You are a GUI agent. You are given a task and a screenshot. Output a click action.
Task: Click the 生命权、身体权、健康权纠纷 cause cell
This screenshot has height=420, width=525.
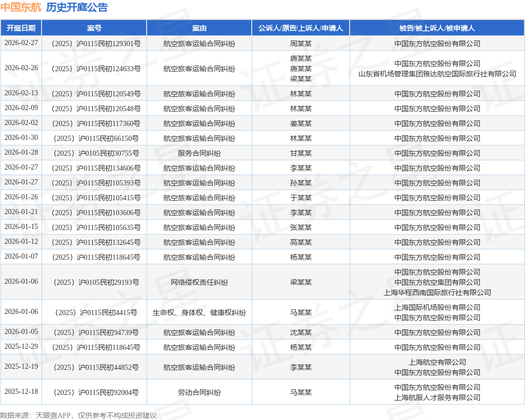point(199,312)
